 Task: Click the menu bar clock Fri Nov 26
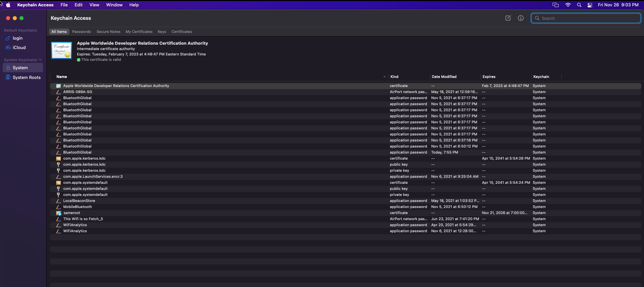[x=618, y=5]
